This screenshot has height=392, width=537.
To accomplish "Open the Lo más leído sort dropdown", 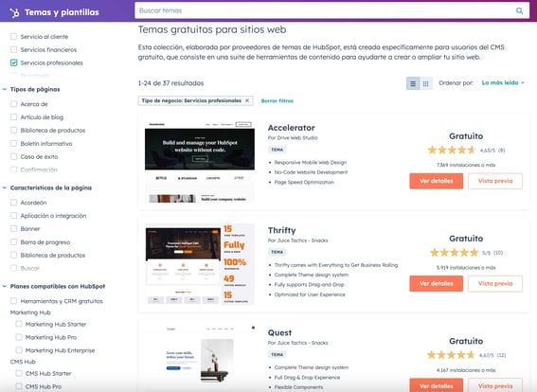I will 502,83.
